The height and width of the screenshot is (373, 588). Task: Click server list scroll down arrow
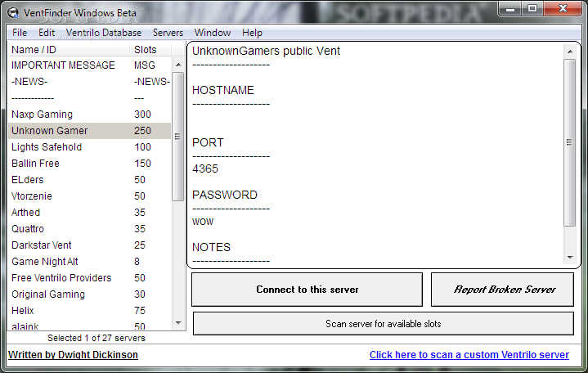(178, 323)
